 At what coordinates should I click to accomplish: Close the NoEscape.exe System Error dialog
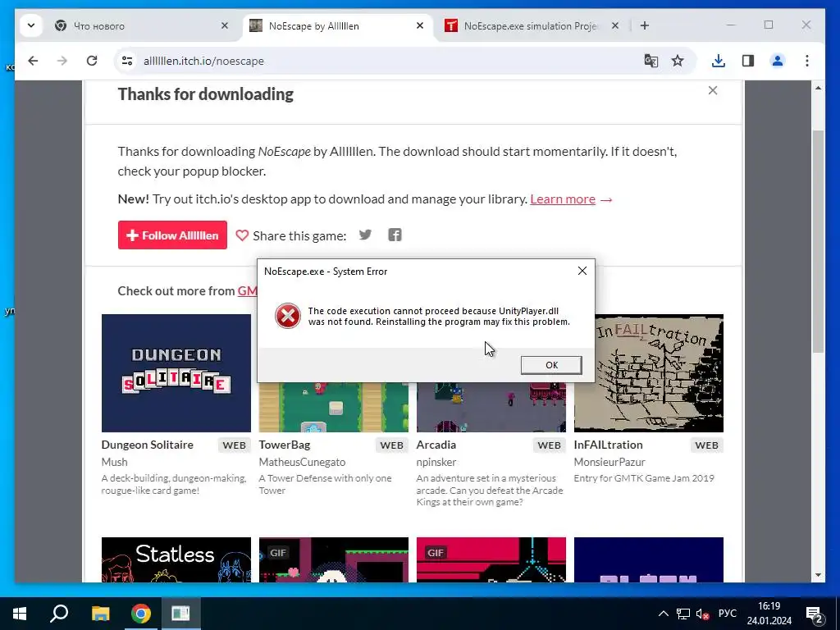click(582, 271)
